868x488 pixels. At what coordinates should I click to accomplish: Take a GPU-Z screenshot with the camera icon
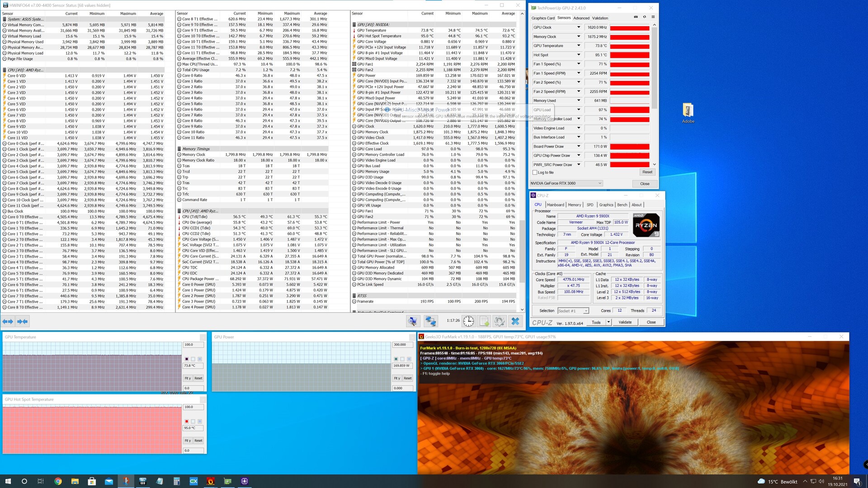636,17
